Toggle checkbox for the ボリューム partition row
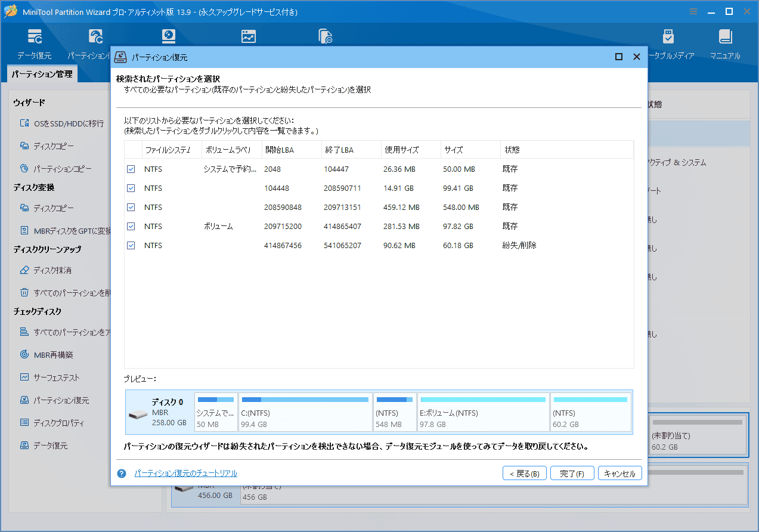Image resolution: width=759 pixels, height=532 pixels. coord(131,227)
